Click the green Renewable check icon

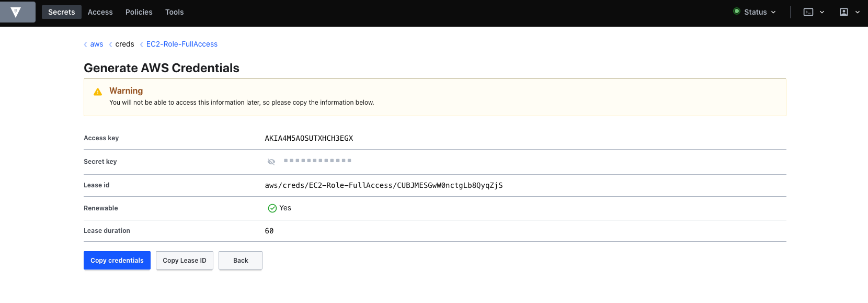click(272, 208)
